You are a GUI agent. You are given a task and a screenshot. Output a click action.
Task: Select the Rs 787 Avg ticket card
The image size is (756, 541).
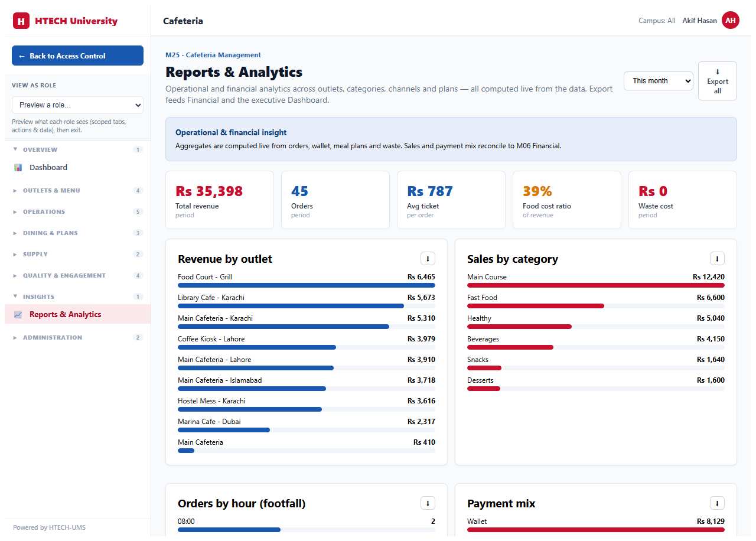pos(451,200)
